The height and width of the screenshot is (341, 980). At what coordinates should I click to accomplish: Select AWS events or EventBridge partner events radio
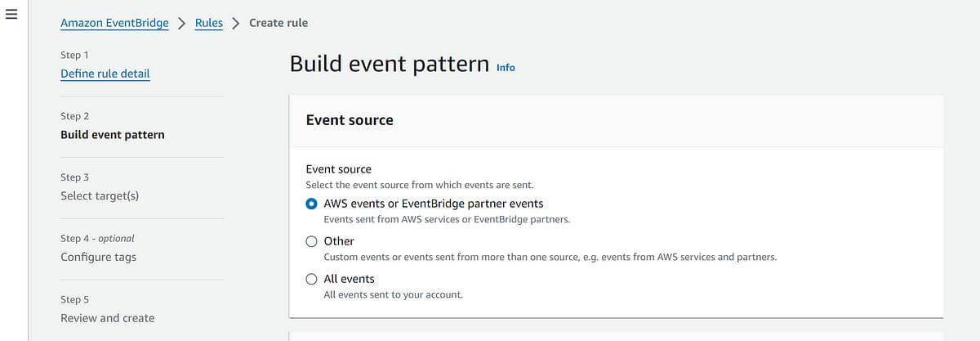click(x=311, y=204)
